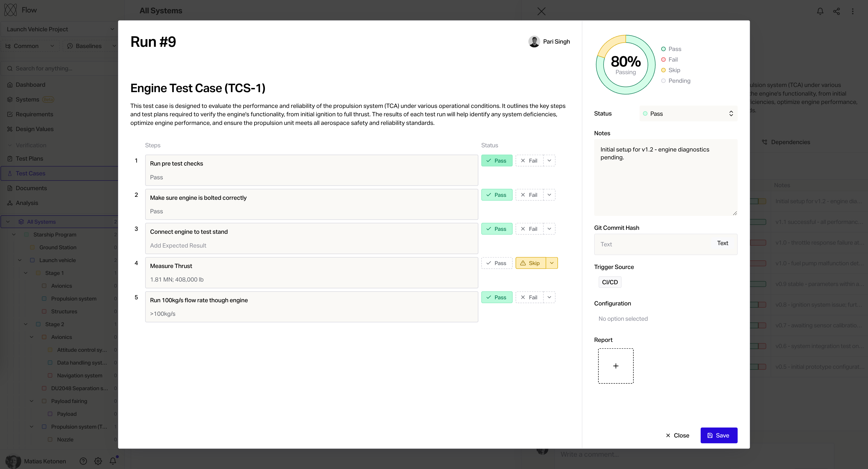
Task: Open step 4 Skip options chevron
Action: coord(552,263)
